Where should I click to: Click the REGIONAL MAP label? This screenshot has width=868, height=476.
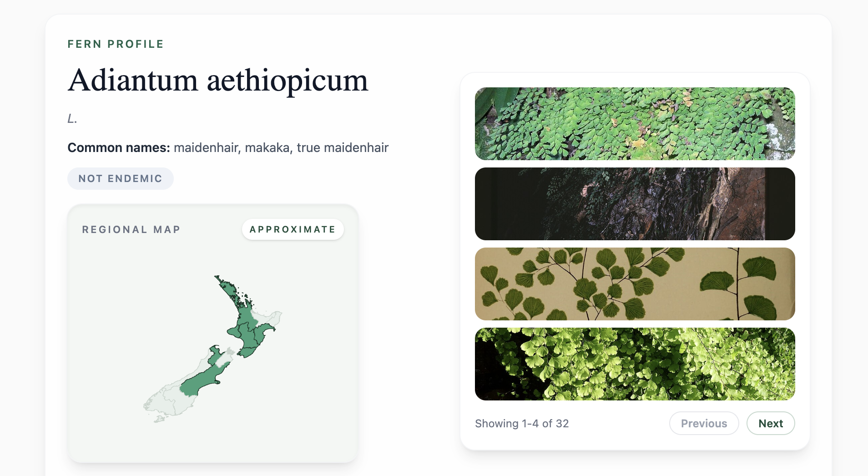pyautogui.click(x=131, y=229)
